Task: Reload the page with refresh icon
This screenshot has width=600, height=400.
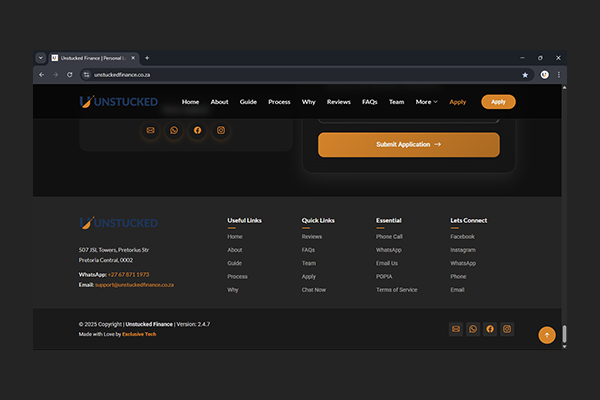Action: [70, 75]
